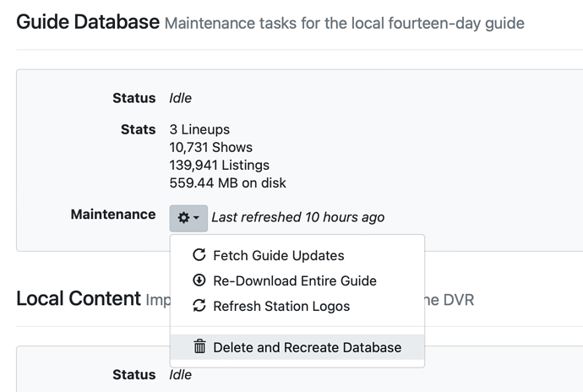Click the 'Maintenance tasks for the local fourteen-day guide' subtitle
Viewport: 583px width, 392px height.
pyautogui.click(x=344, y=23)
